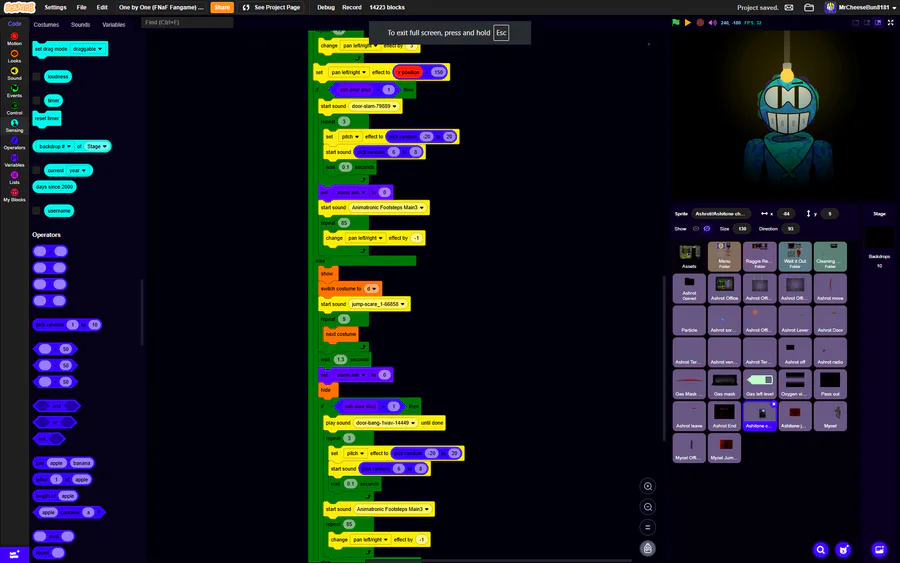900x563 pixels.
Task: Open MrCheeseBun8181 account dropdown
Action: pos(860,7)
